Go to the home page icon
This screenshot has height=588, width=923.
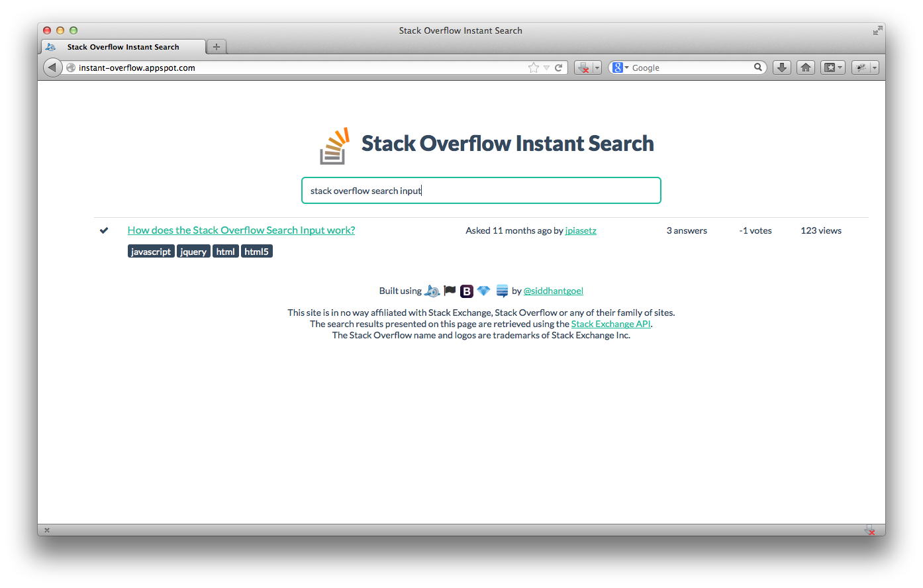806,68
